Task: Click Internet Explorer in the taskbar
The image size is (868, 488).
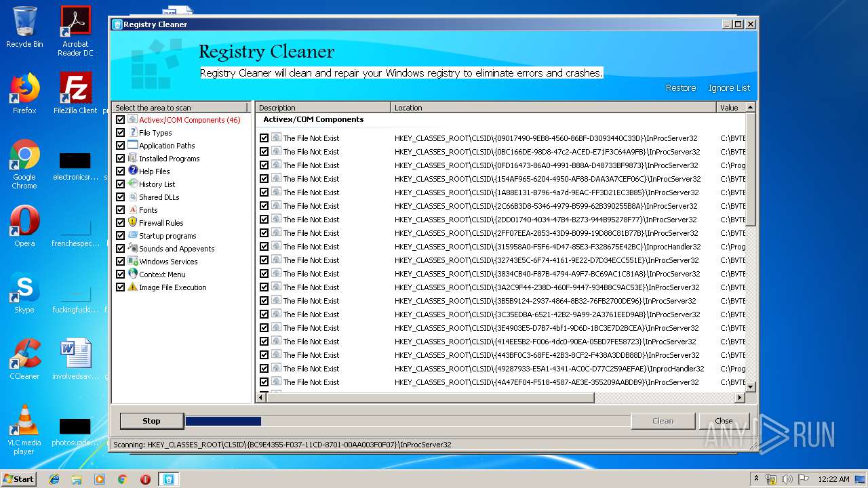Action: point(54,479)
